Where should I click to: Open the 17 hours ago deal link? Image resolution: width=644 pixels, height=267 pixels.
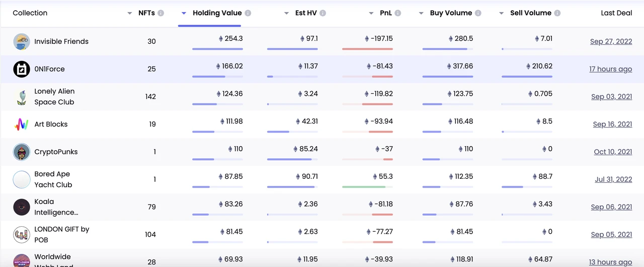pos(611,69)
